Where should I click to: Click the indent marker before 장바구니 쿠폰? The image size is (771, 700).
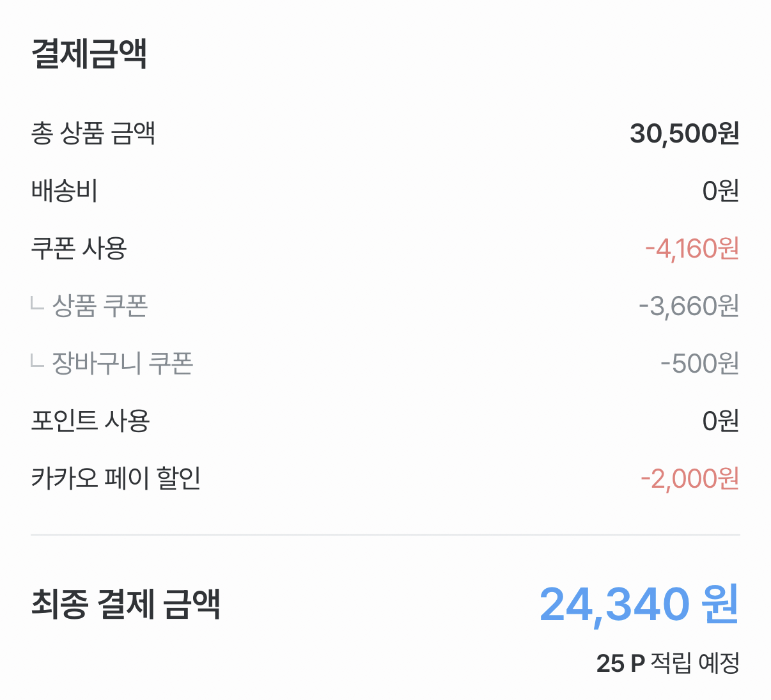click(x=37, y=361)
